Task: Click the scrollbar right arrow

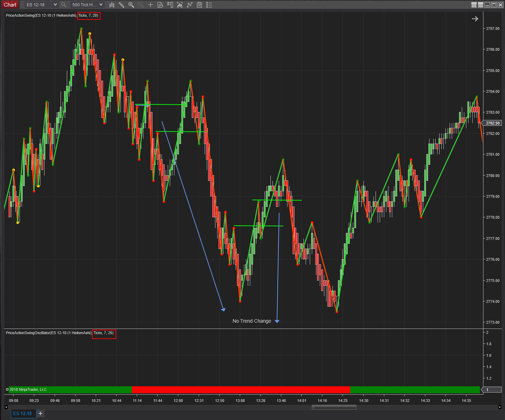Action: click(500, 407)
